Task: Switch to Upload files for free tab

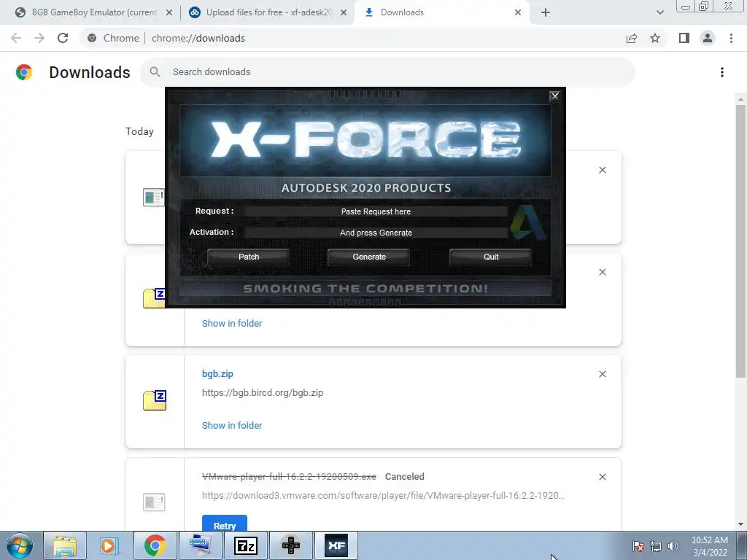Action: pyautogui.click(x=268, y=12)
